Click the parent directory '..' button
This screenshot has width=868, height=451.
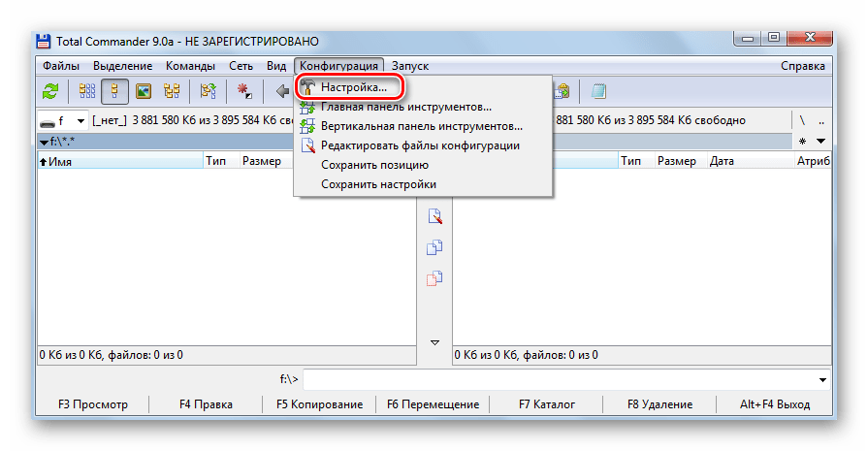point(821,120)
